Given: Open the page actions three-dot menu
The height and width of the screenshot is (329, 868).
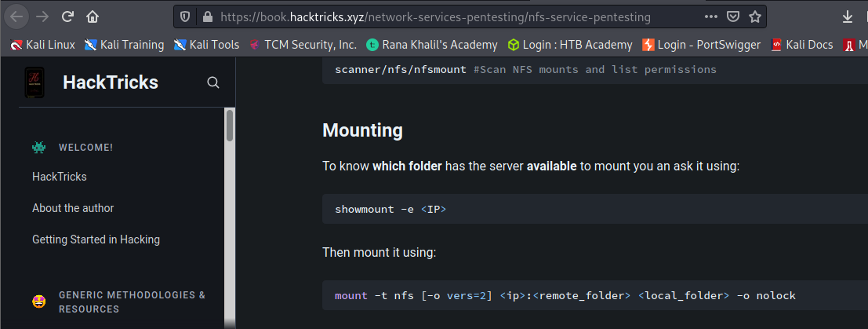Looking at the screenshot, I should (x=710, y=16).
